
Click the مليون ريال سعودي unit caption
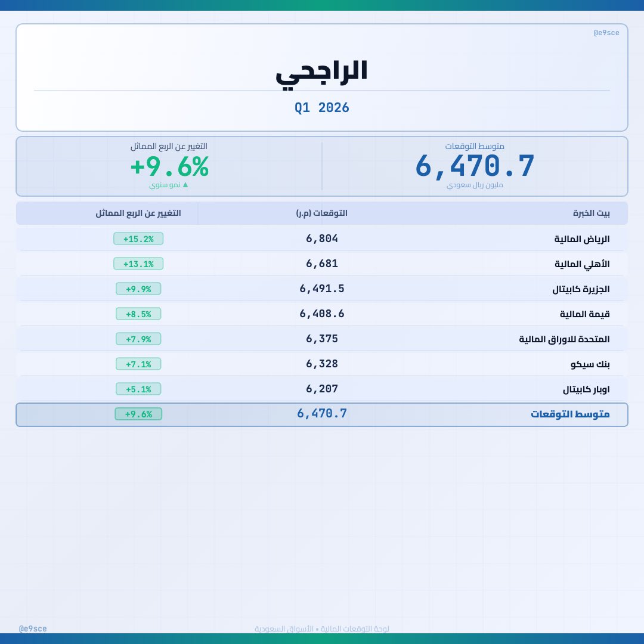pyautogui.click(x=475, y=185)
